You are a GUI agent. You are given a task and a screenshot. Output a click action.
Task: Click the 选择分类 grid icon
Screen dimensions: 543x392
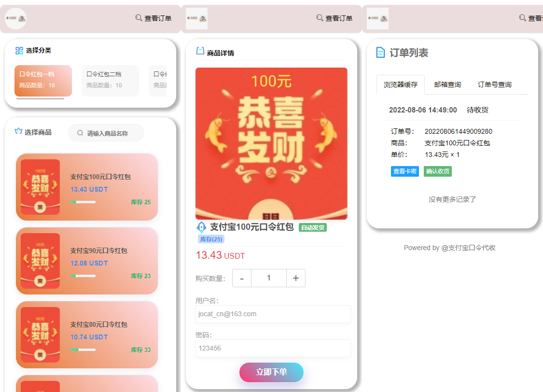click(19, 51)
